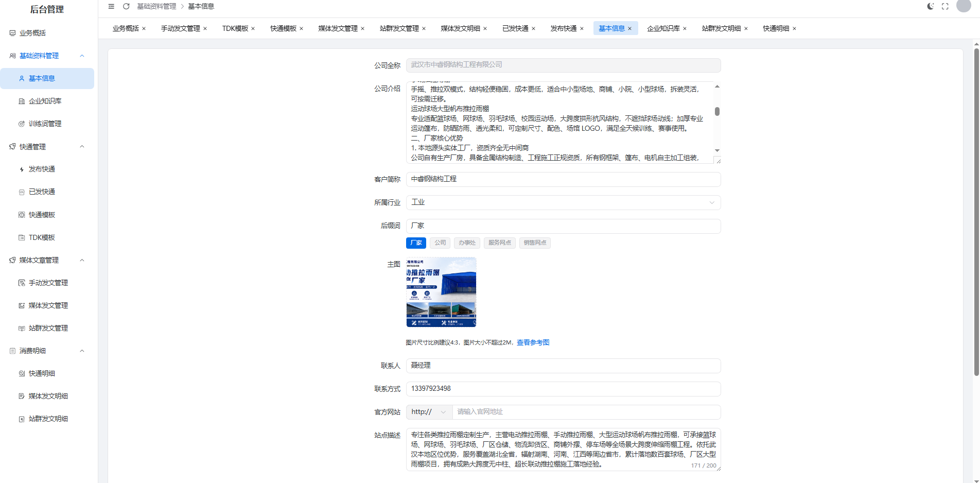Open the http:// protocol dropdown
980x483 pixels.
pos(429,412)
